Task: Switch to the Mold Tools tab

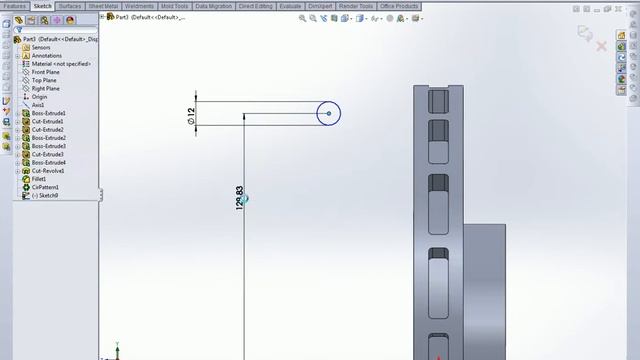Action: point(175,6)
